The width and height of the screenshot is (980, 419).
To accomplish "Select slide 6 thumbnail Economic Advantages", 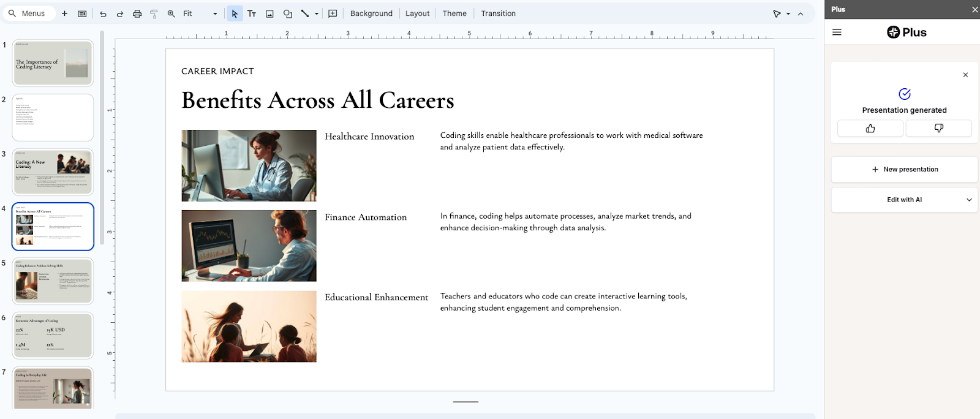I will 53,335.
